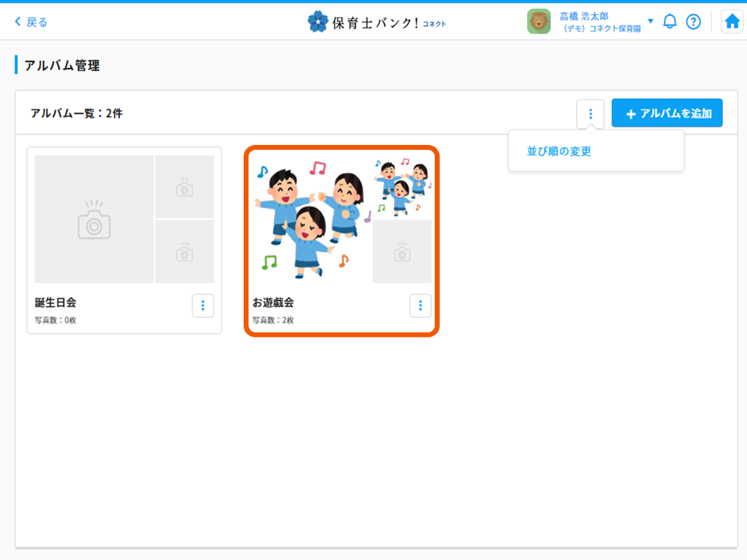Open the kebab menu on お遊戯会 album

point(420,305)
